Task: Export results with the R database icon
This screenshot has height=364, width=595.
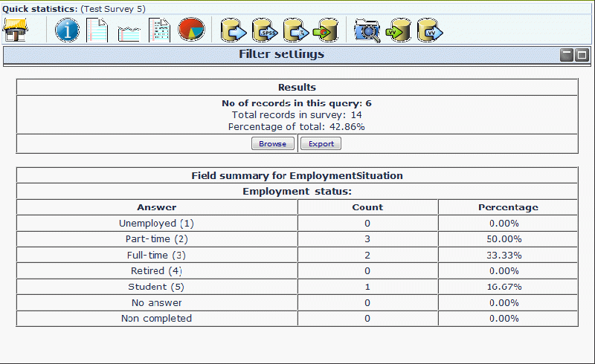Action: (295, 30)
